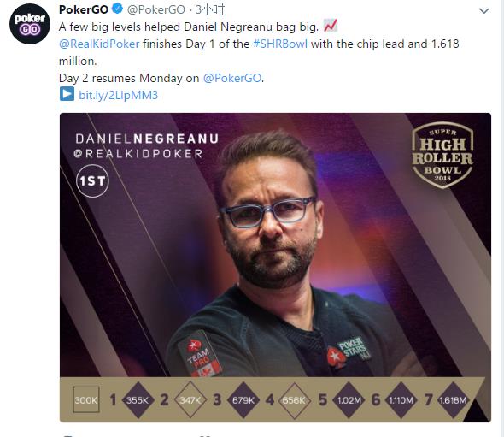Open the tweet options chevron menu

484,11
